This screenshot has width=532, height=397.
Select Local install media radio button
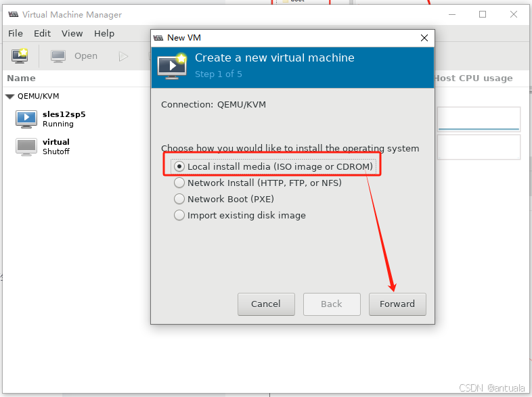pyautogui.click(x=179, y=166)
